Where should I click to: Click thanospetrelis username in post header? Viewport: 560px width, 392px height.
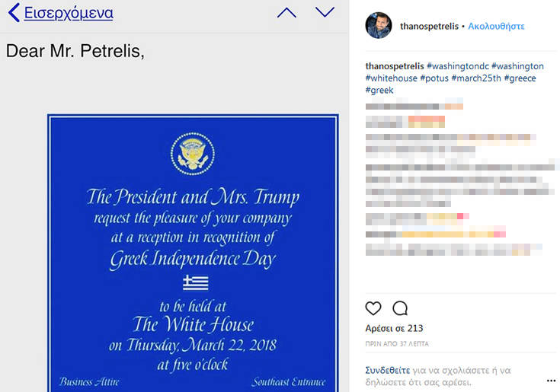point(429,26)
